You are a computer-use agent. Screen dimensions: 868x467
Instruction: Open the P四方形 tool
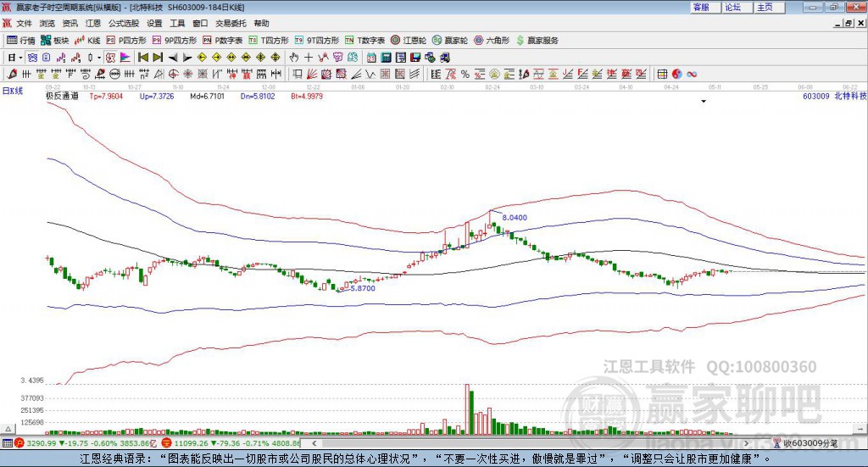pos(126,41)
